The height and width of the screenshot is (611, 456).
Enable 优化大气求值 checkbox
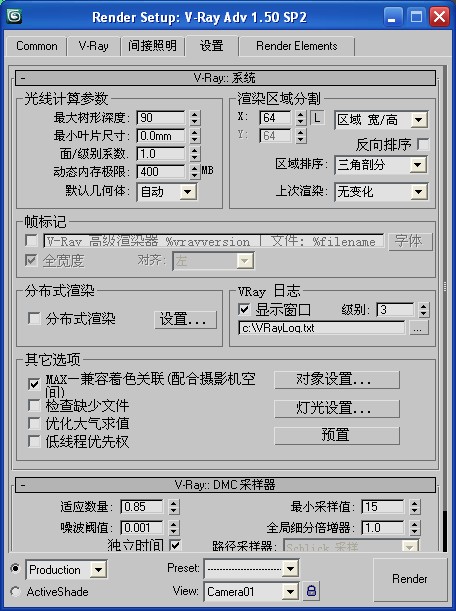[x=34, y=423]
